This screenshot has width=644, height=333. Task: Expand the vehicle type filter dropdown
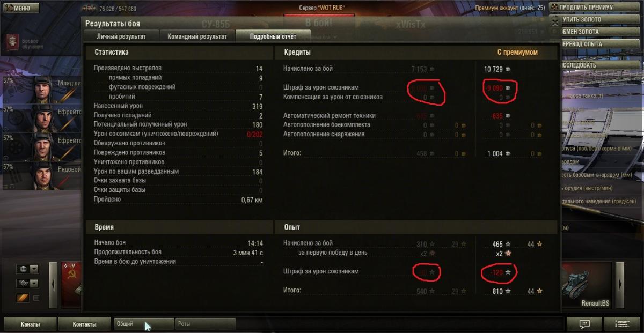(x=34, y=283)
